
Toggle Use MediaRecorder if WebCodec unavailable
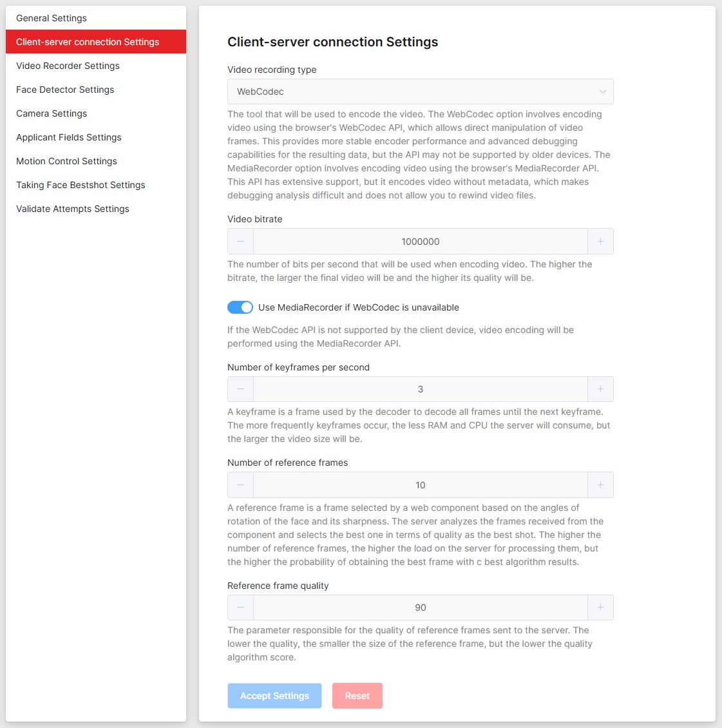pos(240,307)
